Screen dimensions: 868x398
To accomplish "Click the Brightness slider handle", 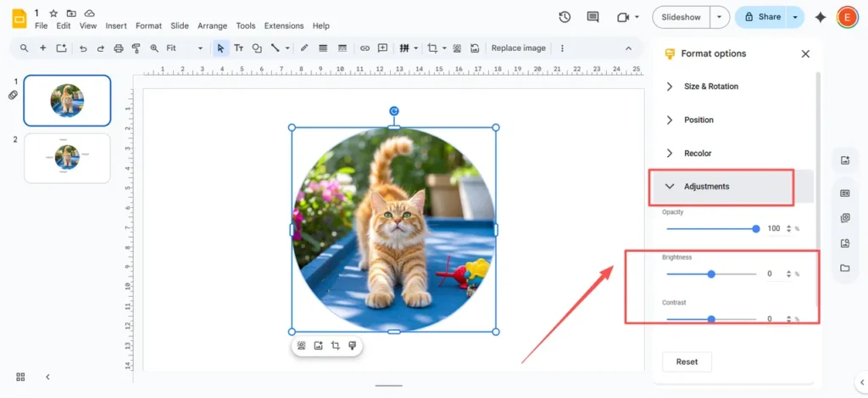I will coord(711,274).
